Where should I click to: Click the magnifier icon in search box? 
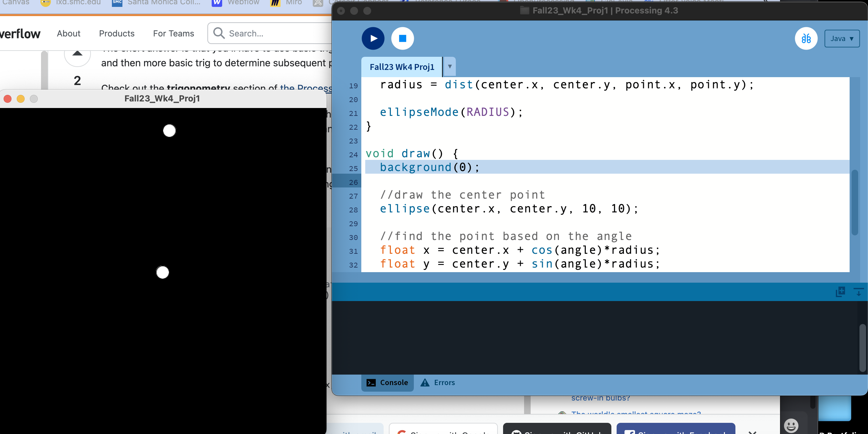(219, 33)
